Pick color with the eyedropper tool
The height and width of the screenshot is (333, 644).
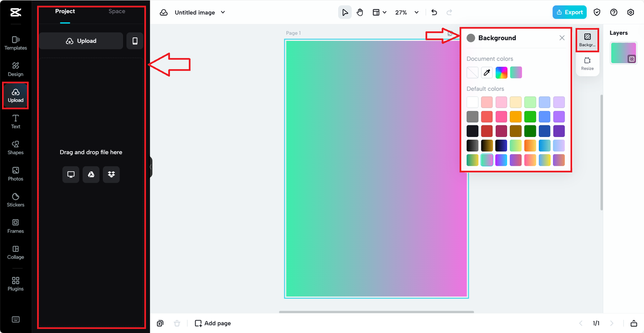(x=487, y=73)
